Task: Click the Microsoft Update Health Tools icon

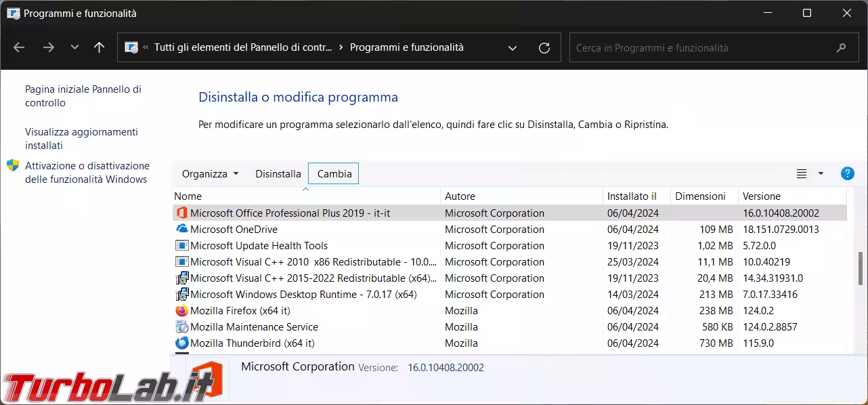Action: click(x=181, y=246)
